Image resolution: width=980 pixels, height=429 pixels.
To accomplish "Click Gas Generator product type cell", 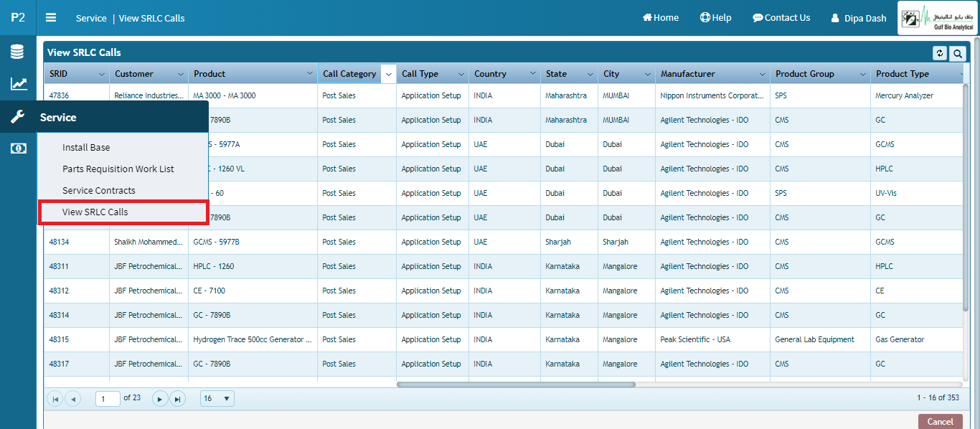I will pyautogui.click(x=917, y=339).
